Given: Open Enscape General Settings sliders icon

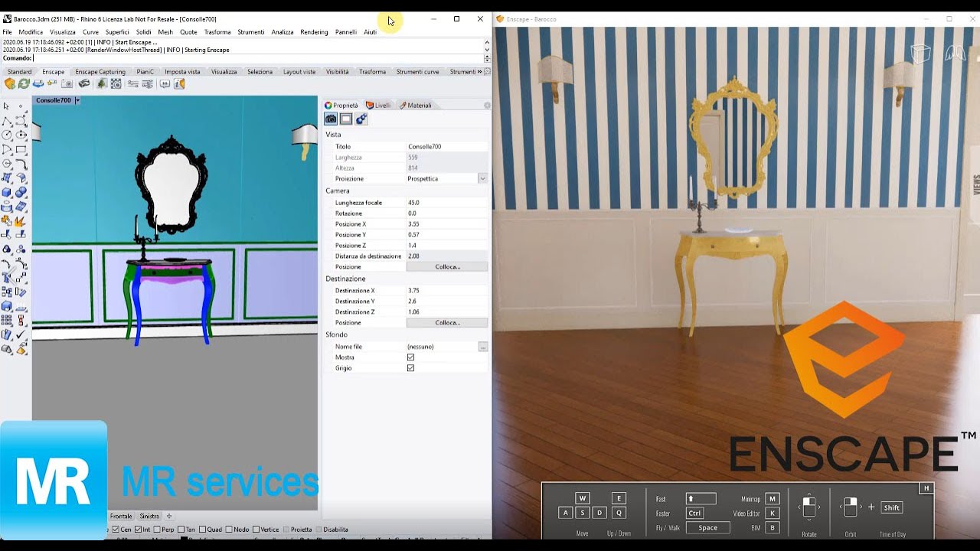Looking at the screenshot, I should tap(133, 83).
